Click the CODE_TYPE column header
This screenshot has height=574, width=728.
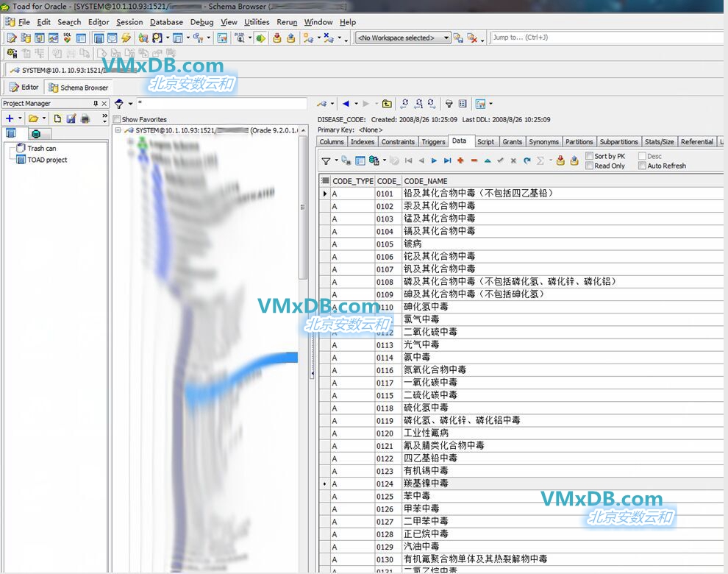353,181
